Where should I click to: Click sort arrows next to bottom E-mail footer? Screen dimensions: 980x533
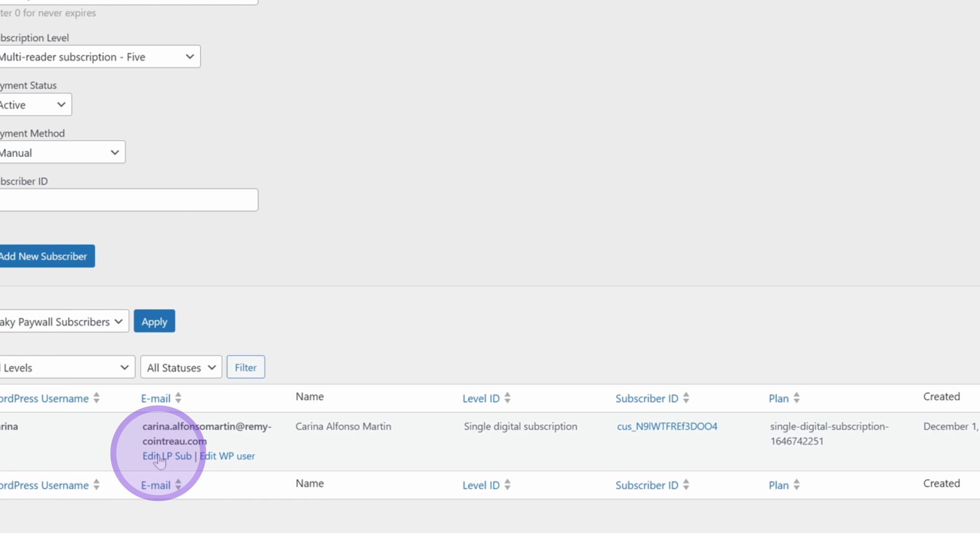[178, 485]
